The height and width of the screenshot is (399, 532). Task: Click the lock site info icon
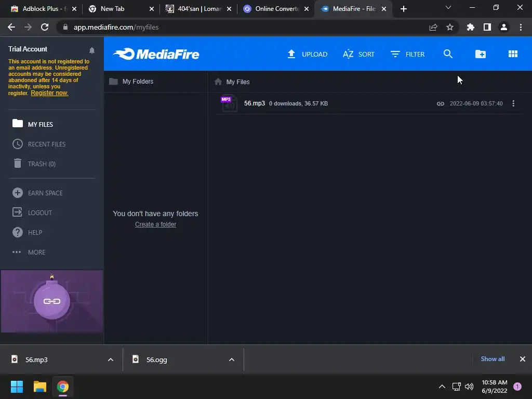click(x=65, y=27)
